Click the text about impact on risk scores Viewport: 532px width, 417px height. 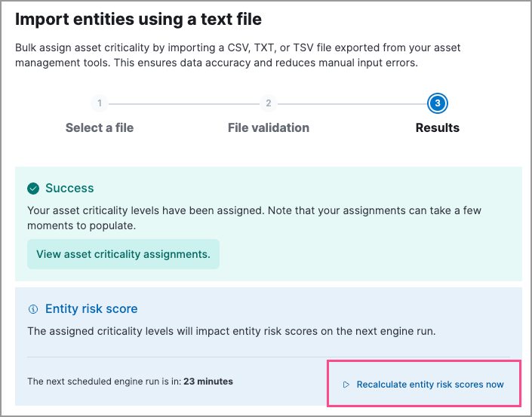(x=244, y=330)
